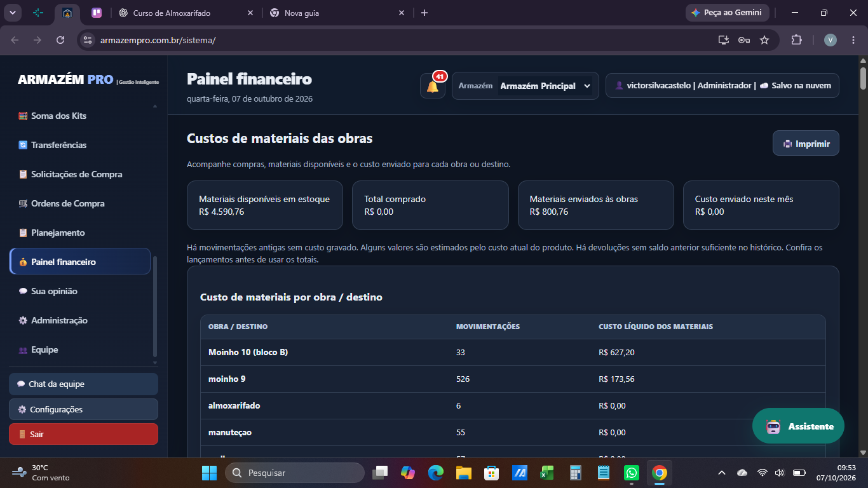Viewport: 868px width, 488px height.
Task: Switch to the Nova guia tab
Action: tap(337, 13)
